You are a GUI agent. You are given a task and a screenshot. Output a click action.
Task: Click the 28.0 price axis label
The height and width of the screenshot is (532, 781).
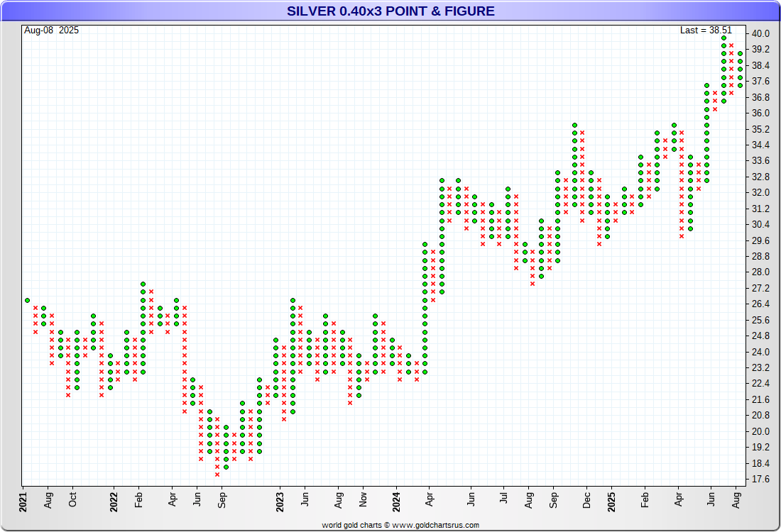click(760, 272)
